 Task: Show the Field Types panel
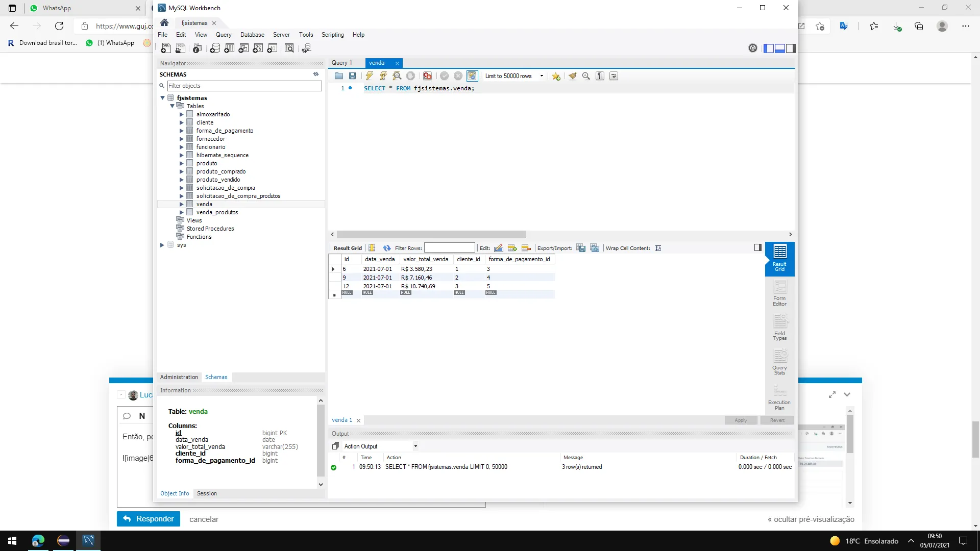click(x=779, y=328)
